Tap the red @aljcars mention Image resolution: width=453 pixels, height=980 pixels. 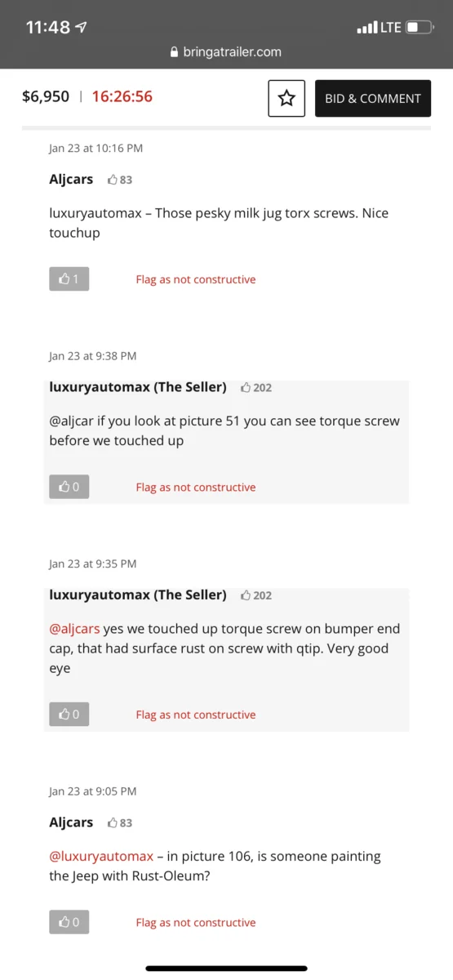tap(74, 630)
